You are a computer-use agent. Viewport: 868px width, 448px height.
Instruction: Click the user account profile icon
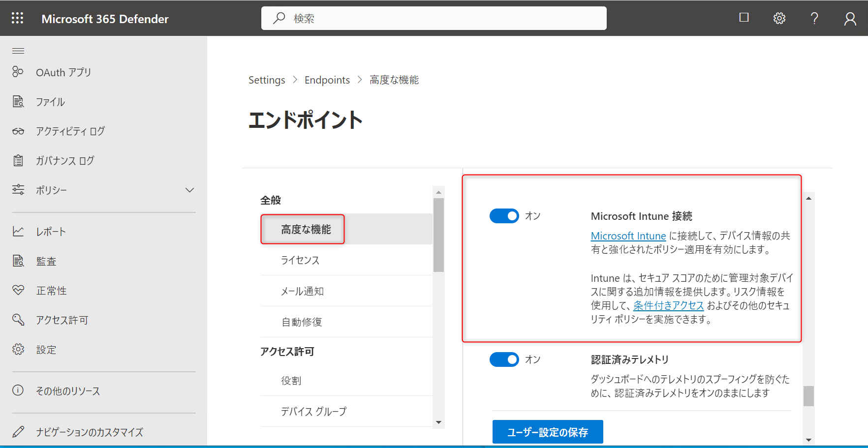tap(850, 19)
